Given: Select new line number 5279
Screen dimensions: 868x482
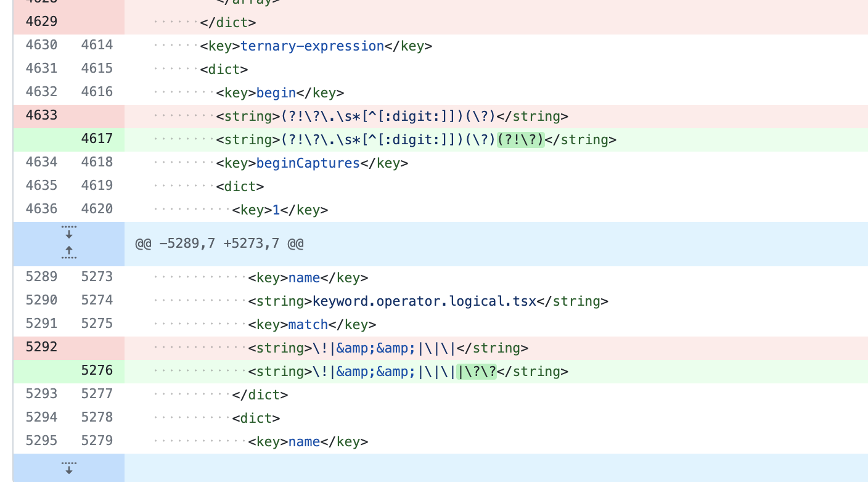Looking at the screenshot, I should tap(97, 441).
